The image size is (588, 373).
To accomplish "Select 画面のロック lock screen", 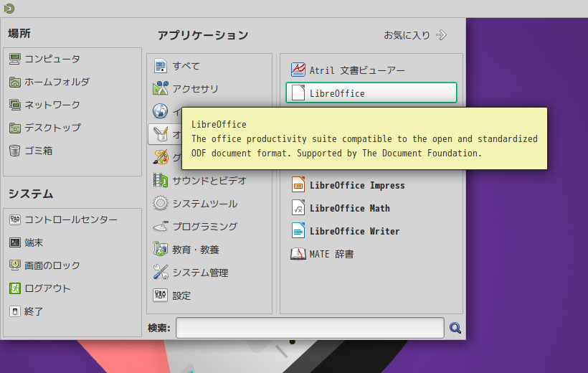I will click(44, 265).
